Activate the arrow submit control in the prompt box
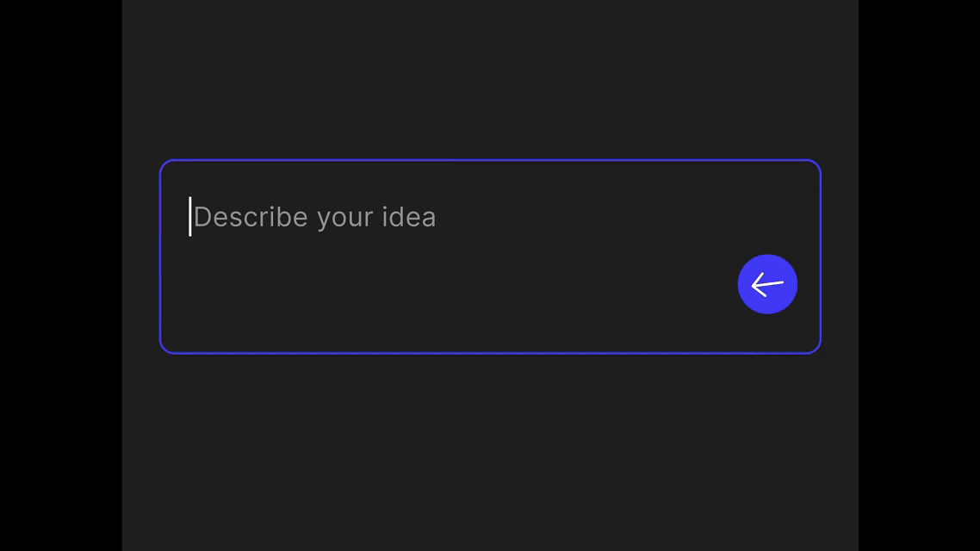This screenshot has height=551, width=980. coord(767,284)
